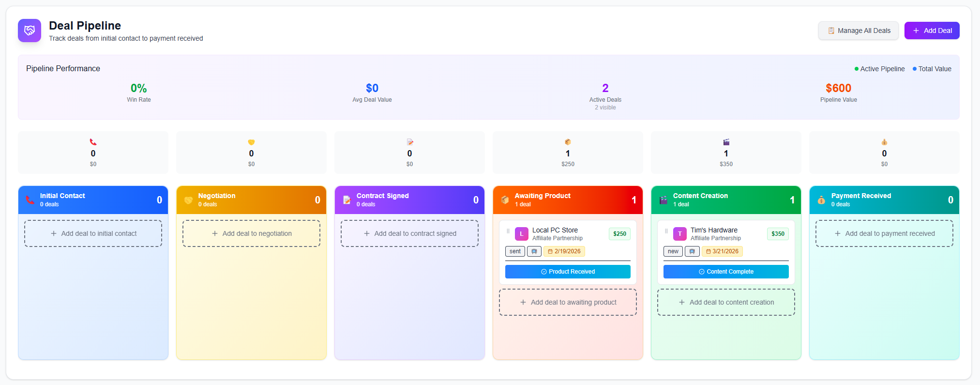Click the purple L avatar on Local PC Store
The image size is (980, 385).
521,234
